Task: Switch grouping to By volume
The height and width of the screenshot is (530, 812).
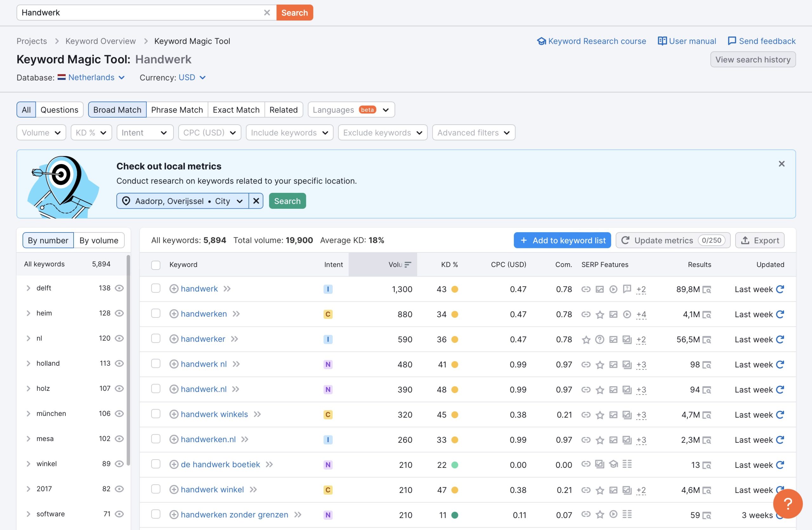Action: [99, 240]
